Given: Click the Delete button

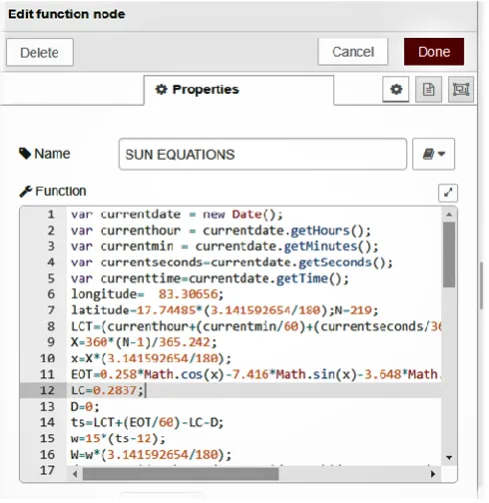Looking at the screenshot, I should pyautogui.click(x=40, y=53).
